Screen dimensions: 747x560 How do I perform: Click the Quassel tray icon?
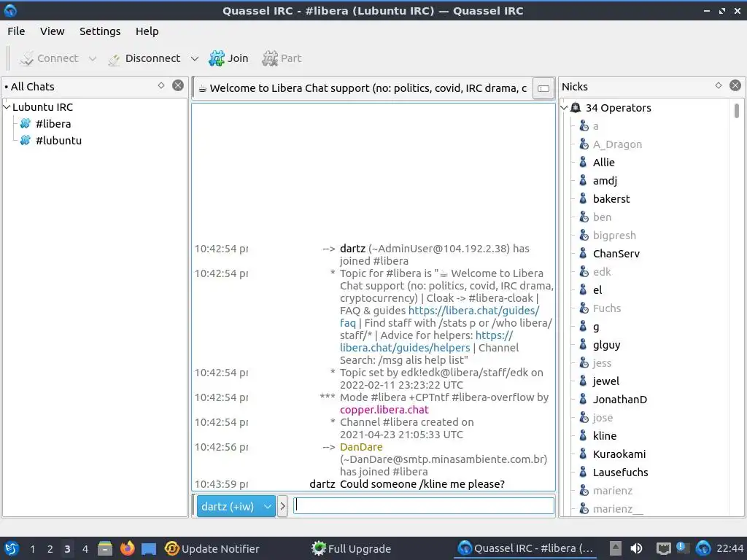(703, 549)
